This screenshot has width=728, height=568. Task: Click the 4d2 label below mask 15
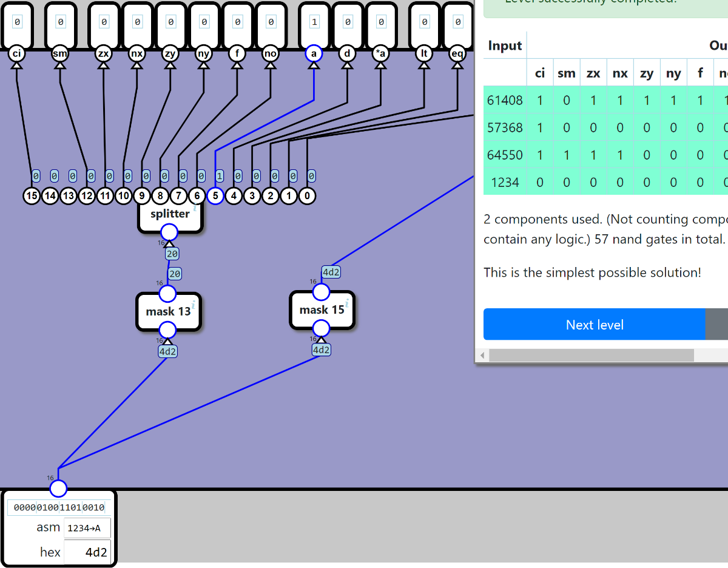[x=322, y=350]
